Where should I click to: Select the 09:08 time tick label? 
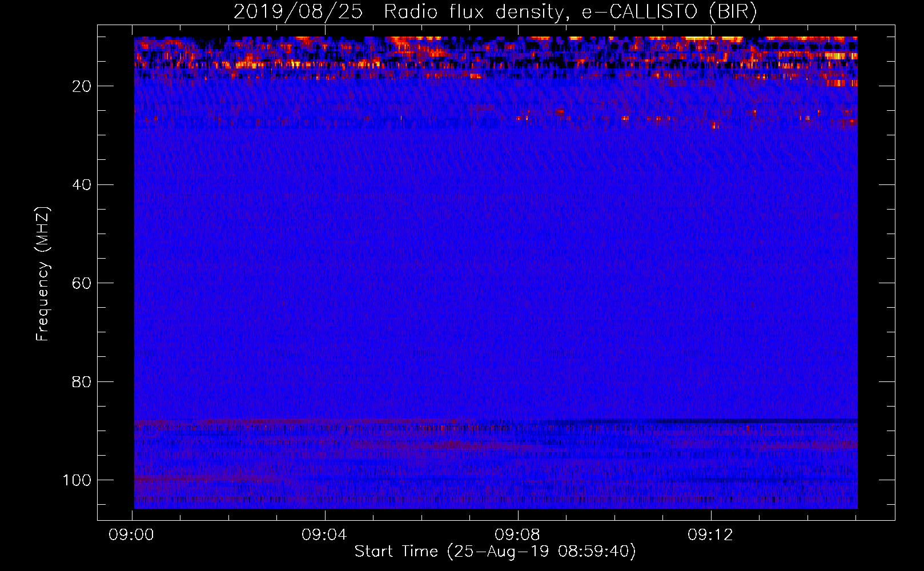(517, 535)
